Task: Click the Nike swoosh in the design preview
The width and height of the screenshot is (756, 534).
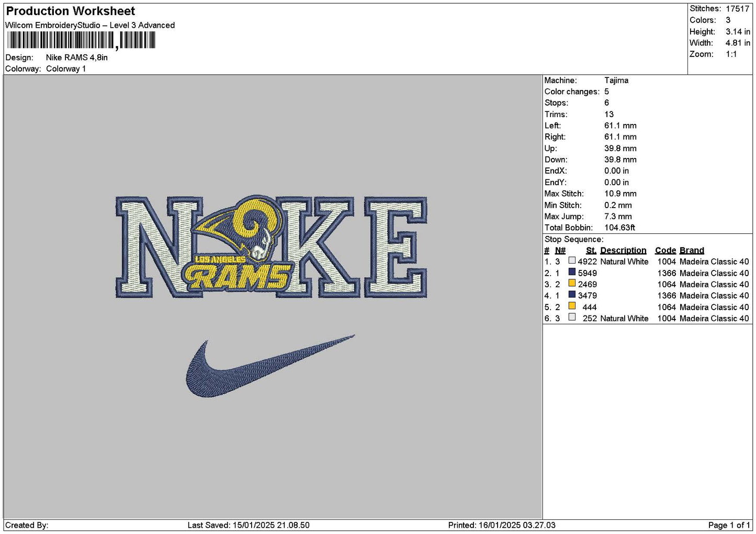Action: 270,366
